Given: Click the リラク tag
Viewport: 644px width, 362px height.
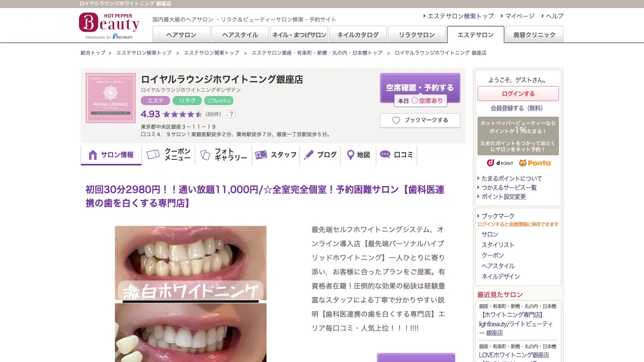Looking at the screenshot, I should tap(187, 101).
